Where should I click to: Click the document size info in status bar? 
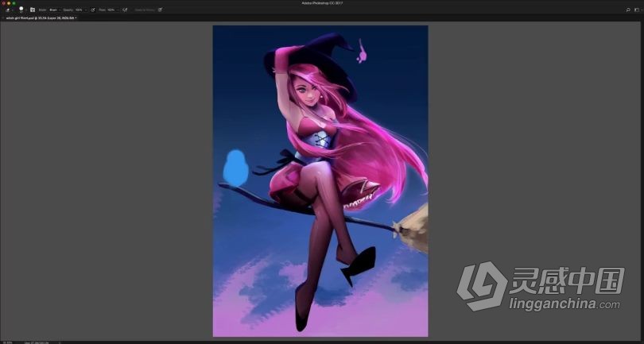[36, 342]
